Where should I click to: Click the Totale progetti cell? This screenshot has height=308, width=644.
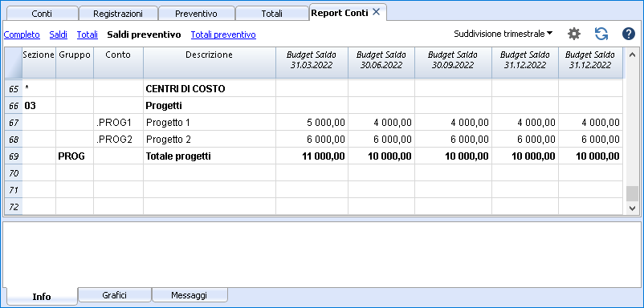click(209, 156)
